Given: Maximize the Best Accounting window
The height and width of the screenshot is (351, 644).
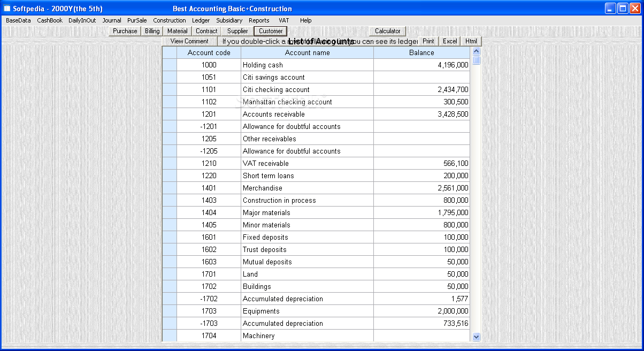Looking at the screenshot, I should click(623, 9).
